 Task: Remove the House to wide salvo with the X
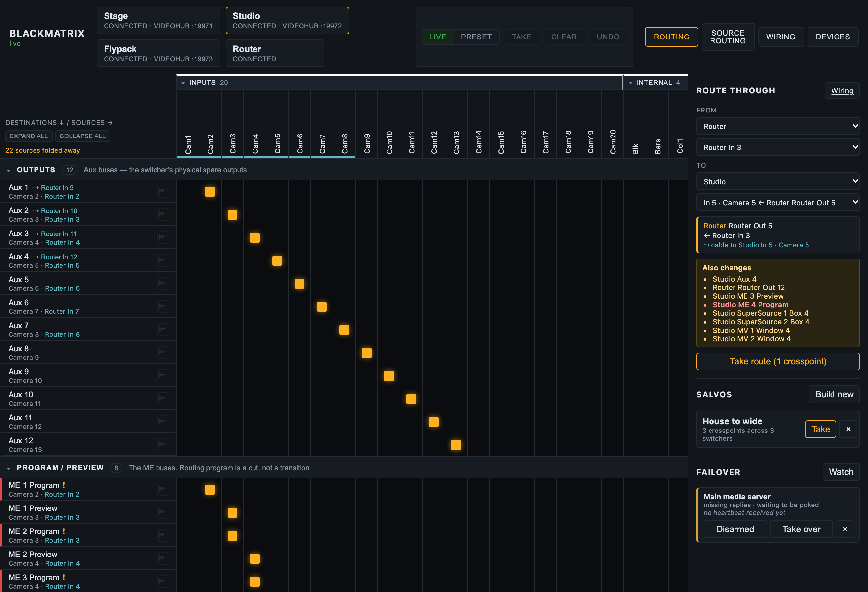coord(848,429)
